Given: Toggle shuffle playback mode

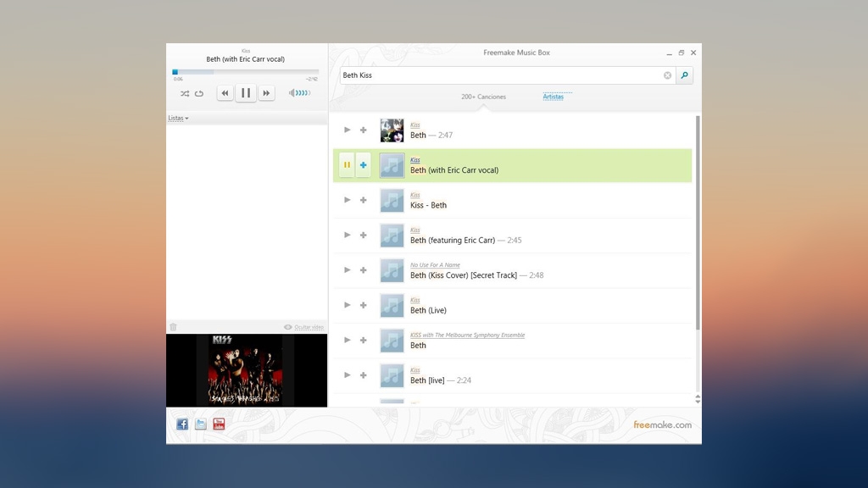Looking at the screenshot, I should coord(184,93).
